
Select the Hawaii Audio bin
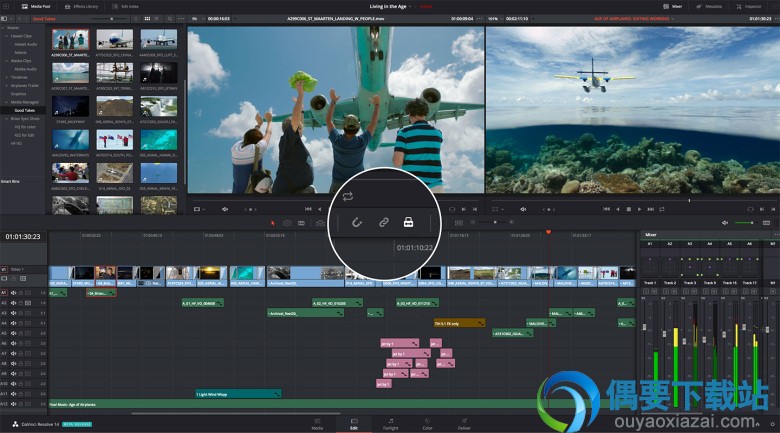coord(26,44)
